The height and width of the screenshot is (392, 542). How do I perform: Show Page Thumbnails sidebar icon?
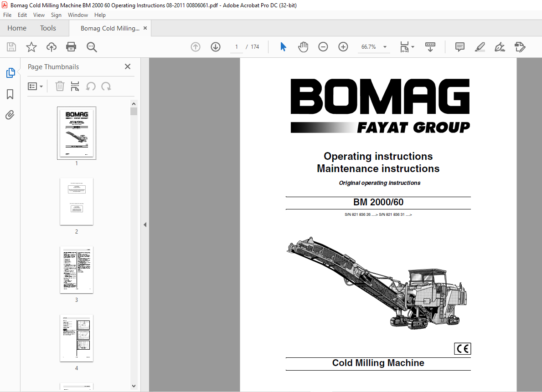coord(10,73)
